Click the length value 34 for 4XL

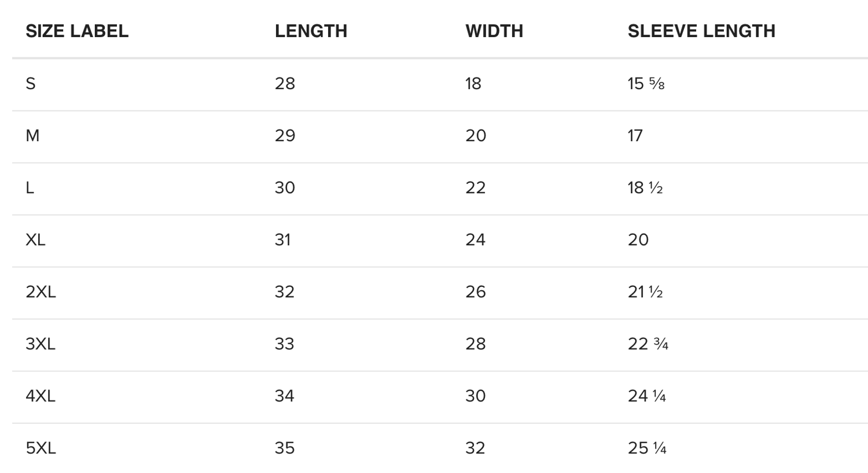[284, 396]
